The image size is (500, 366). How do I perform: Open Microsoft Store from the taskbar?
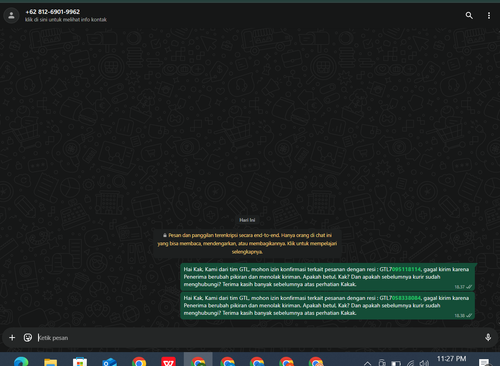(80, 362)
